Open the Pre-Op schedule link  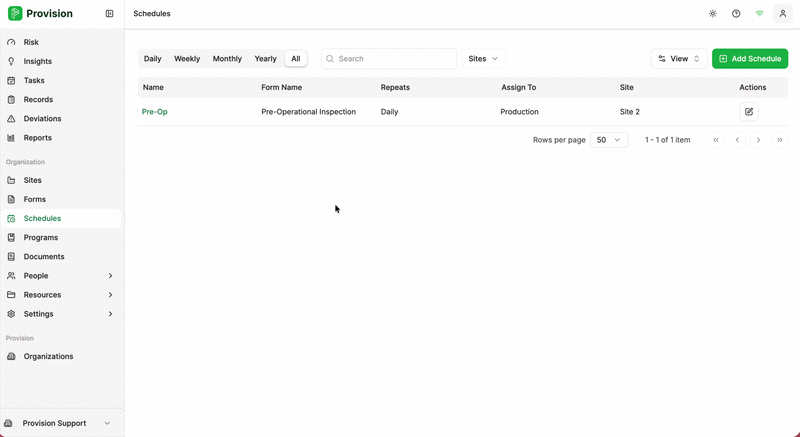click(154, 112)
